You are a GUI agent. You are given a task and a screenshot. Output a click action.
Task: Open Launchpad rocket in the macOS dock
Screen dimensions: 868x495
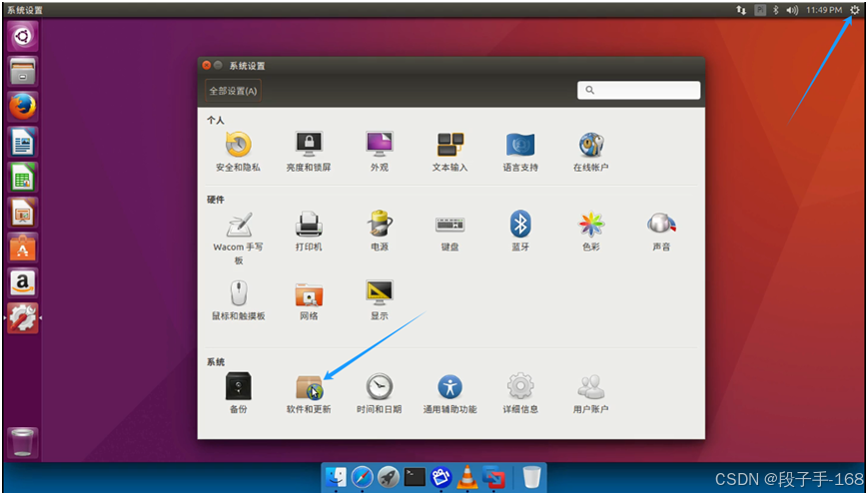tap(389, 477)
